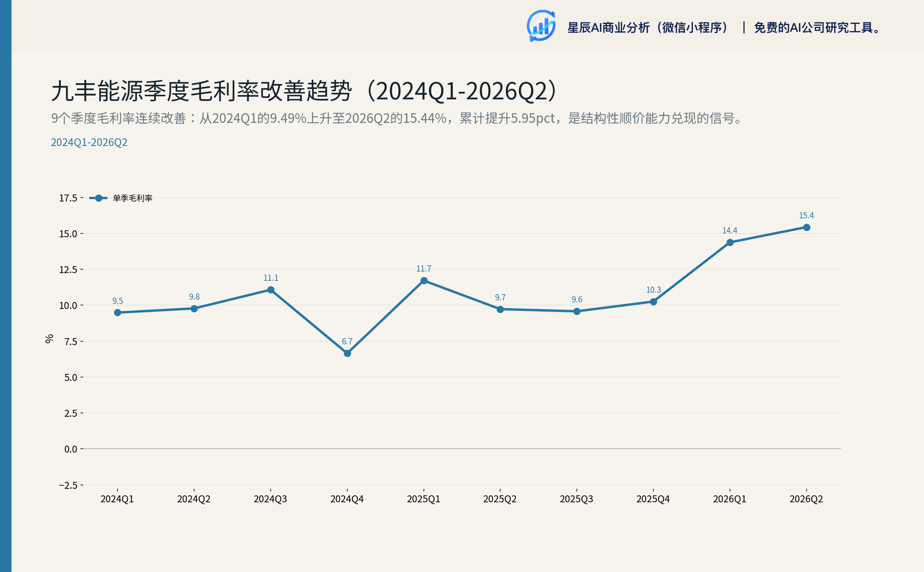Click the 单季毛利率 legend marker
The height and width of the screenshot is (572, 924).
pos(99,198)
